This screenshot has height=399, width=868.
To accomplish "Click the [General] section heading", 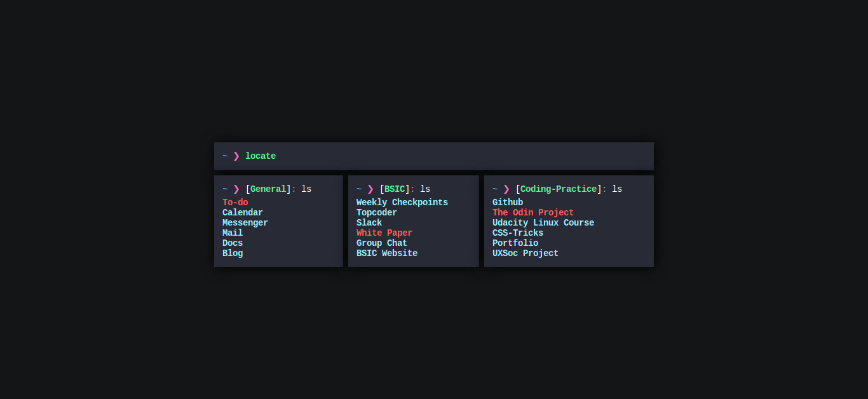I will pyautogui.click(x=268, y=189).
